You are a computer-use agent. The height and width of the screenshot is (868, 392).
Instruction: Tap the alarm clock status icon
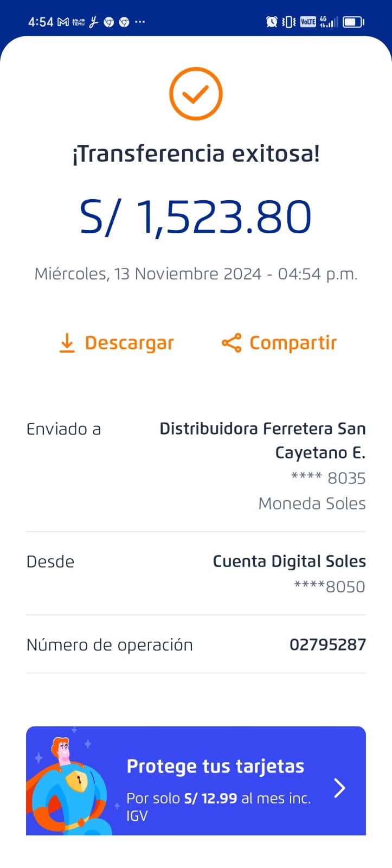272,22
